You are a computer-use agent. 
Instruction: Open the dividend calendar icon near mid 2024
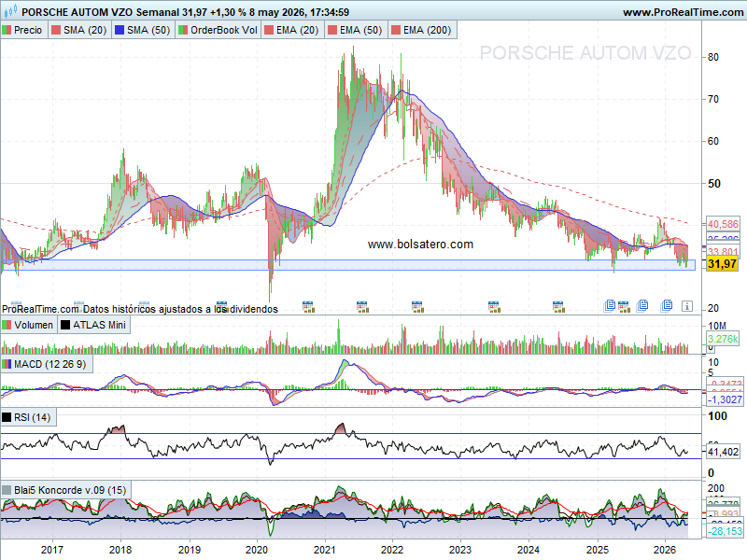558,306
